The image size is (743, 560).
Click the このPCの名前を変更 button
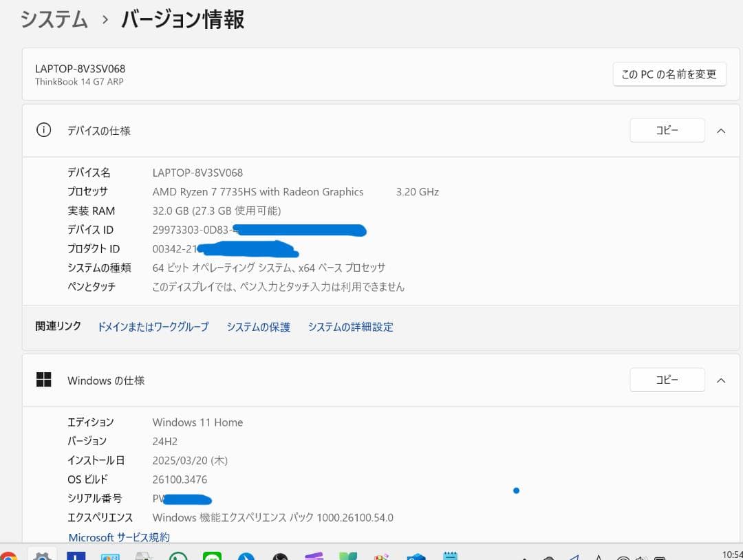[x=669, y=74]
